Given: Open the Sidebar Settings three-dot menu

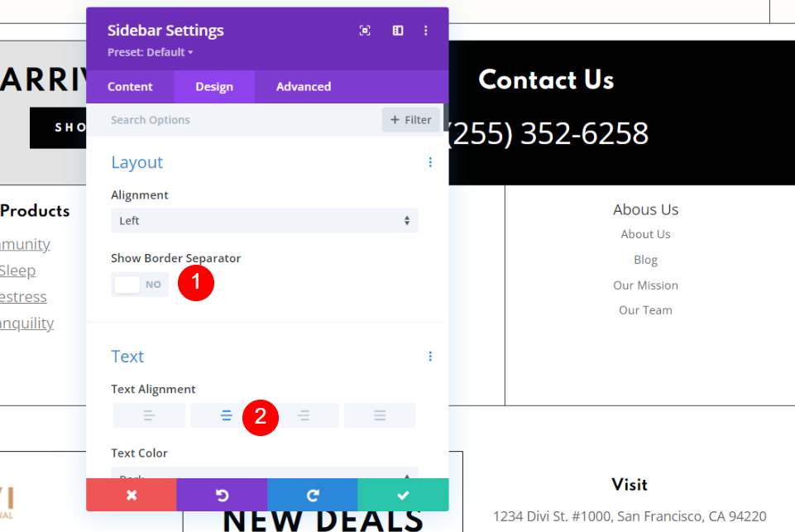Looking at the screenshot, I should tap(426, 31).
